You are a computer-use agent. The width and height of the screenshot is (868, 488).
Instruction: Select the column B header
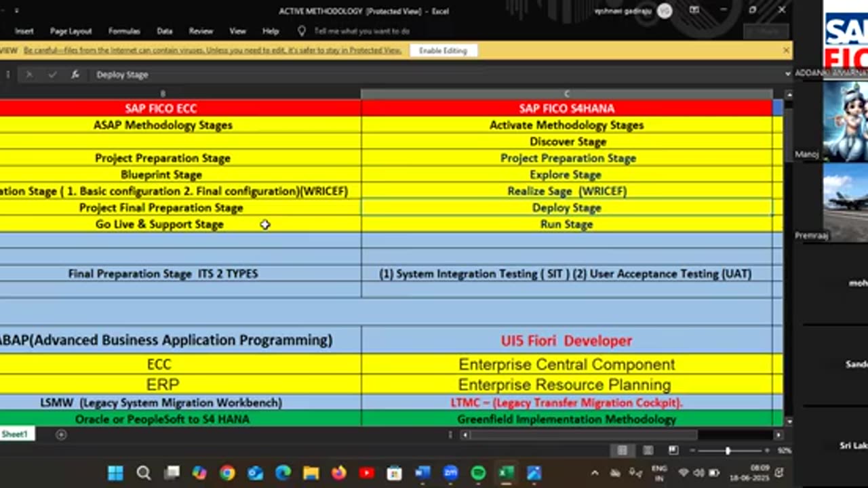click(163, 94)
